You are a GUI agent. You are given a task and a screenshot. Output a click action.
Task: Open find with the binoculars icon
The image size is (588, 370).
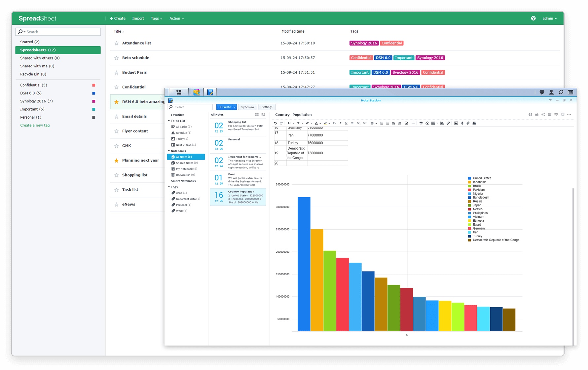click(474, 123)
